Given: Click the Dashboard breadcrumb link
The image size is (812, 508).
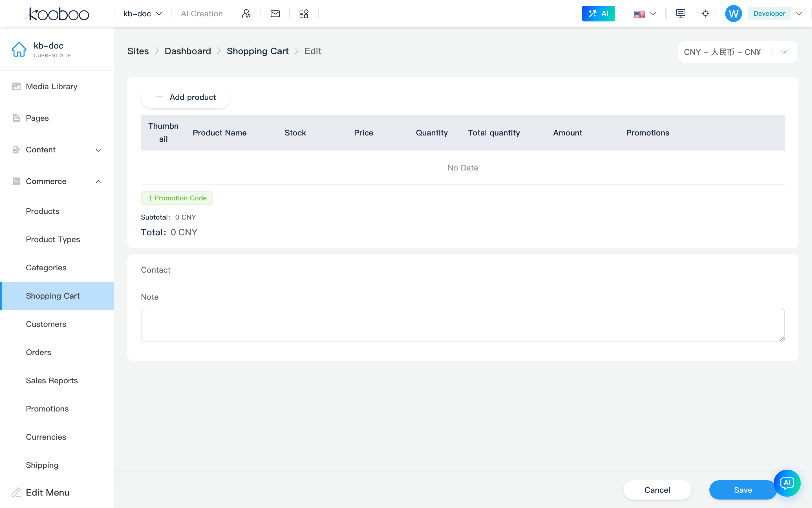Looking at the screenshot, I should pos(187,51).
